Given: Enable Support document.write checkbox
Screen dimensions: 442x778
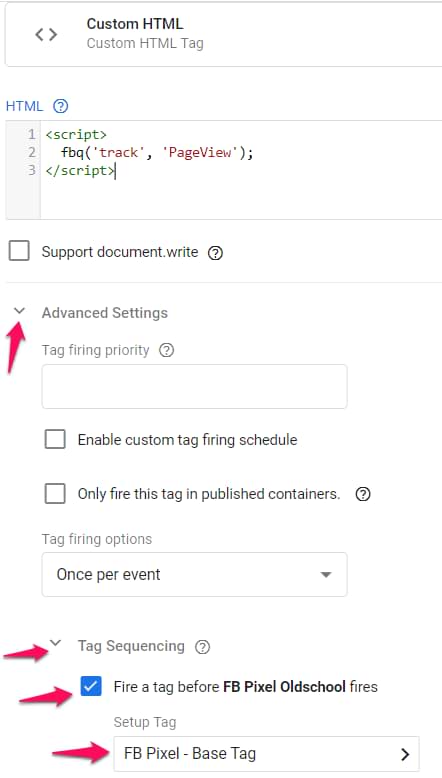Looking at the screenshot, I should (x=19, y=251).
